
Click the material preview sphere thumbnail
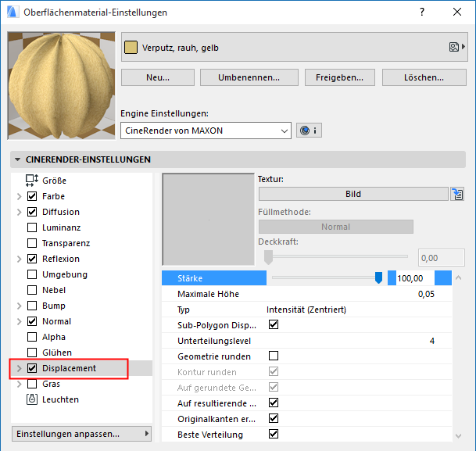tap(61, 85)
